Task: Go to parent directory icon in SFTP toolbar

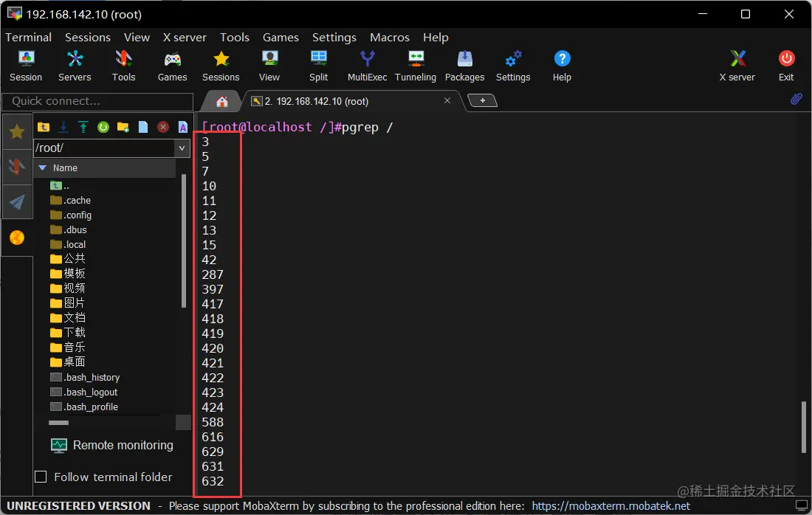Action: point(44,127)
